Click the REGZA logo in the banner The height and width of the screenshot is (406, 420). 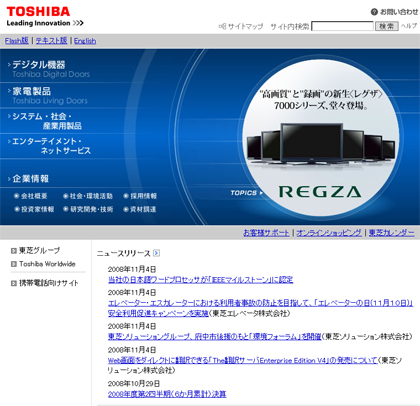(320, 192)
